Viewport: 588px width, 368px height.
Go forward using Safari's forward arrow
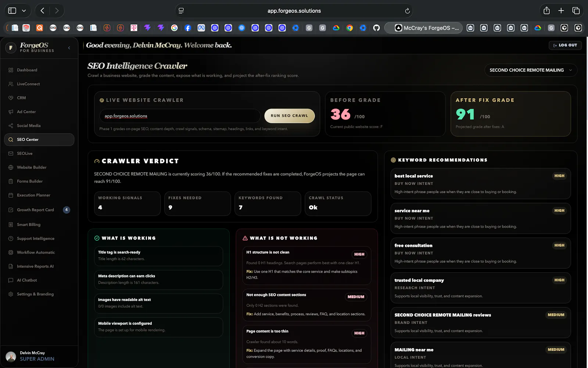(57, 11)
